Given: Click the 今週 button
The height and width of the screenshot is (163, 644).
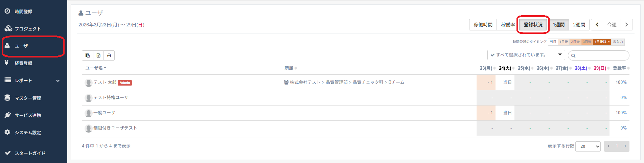Looking at the screenshot, I should 612,25.
